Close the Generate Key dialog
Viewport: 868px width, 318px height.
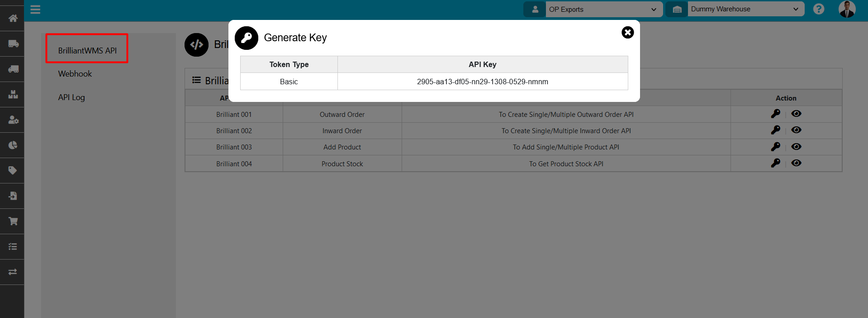(x=627, y=32)
